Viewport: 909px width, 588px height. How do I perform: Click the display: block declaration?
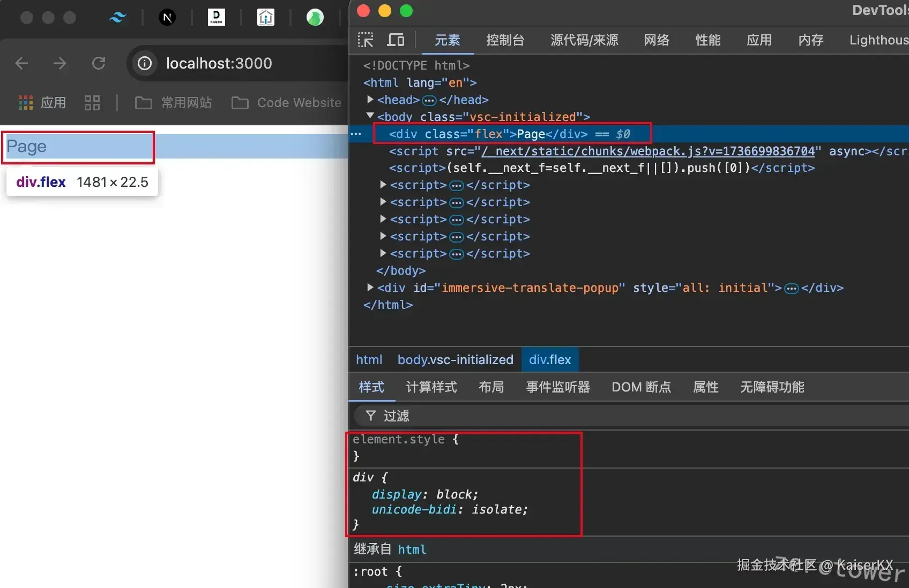point(424,494)
